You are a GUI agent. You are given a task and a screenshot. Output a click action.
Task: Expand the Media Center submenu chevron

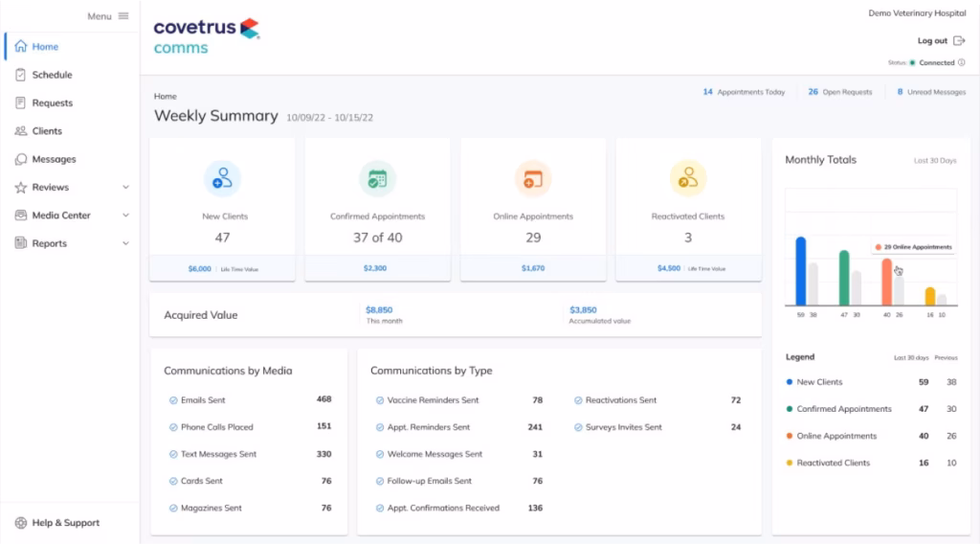click(x=125, y=215)
